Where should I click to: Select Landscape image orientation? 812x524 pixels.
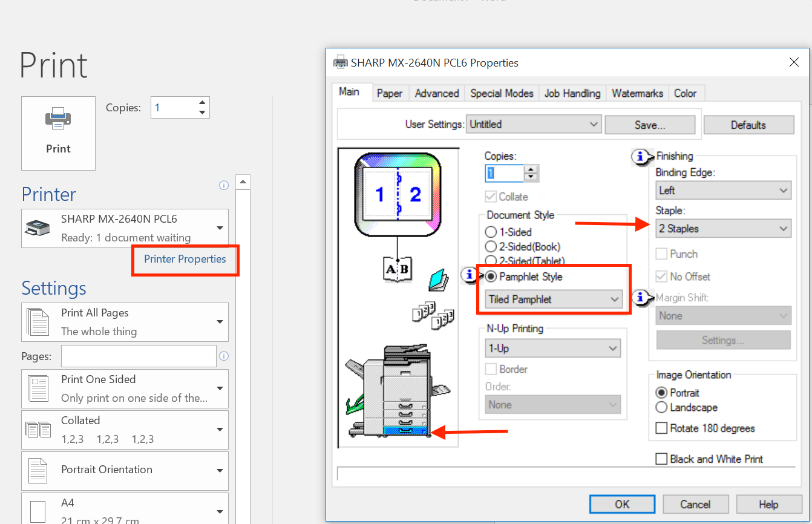click(661, 408)
